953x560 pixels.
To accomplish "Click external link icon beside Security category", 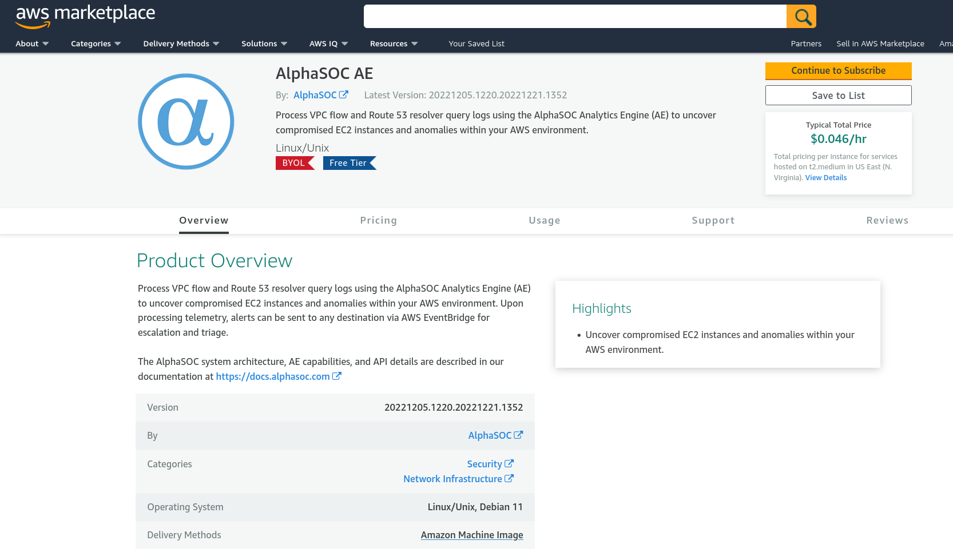I will tap(509, 464).
